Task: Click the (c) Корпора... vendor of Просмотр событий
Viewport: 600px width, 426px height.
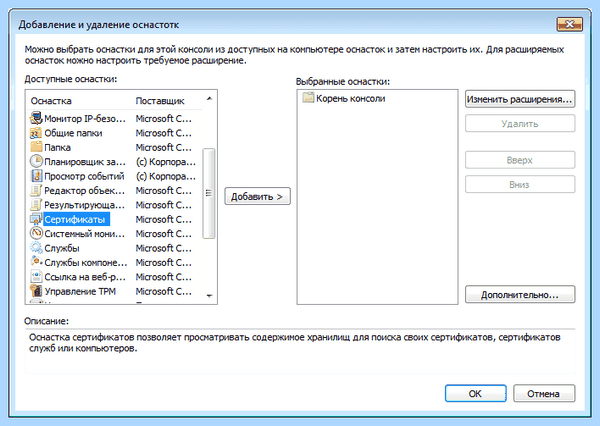Action: (166, 176)
